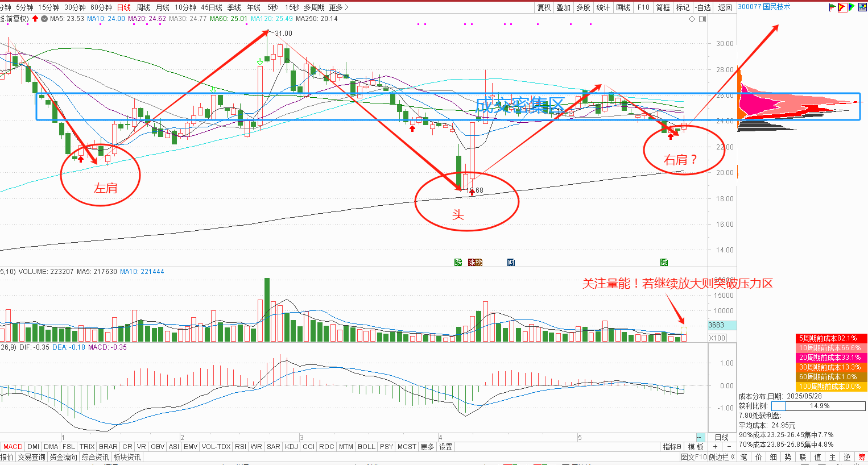Click the 日线 period label bottom-right
The image size is (868, 465).
(x=722, y=437)
